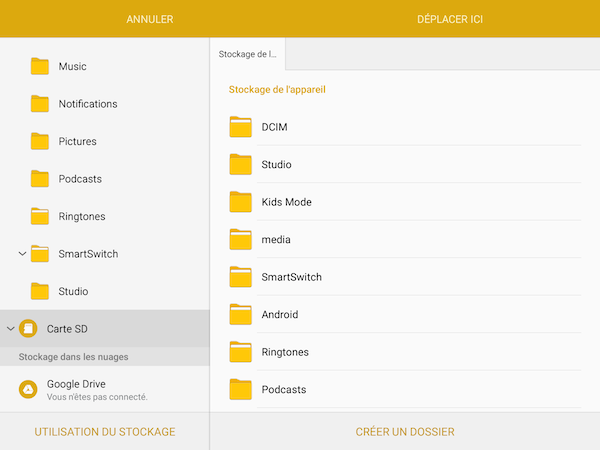The width and height of the screenshot is (600, 450).
Task: Select Notifications label in sidebar tree
Action: click(x=88, y=104)
